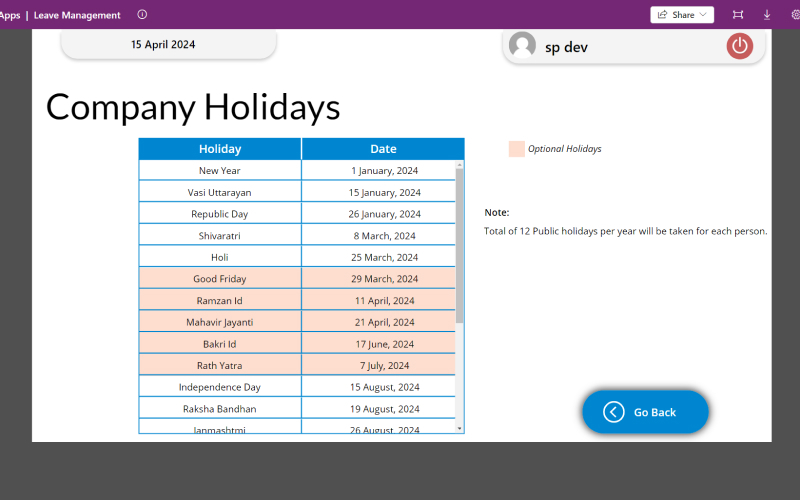The width and height of the screenshot is (800, 500).
Task: Open the settings gear icon
Action: (x=795, y=15)
